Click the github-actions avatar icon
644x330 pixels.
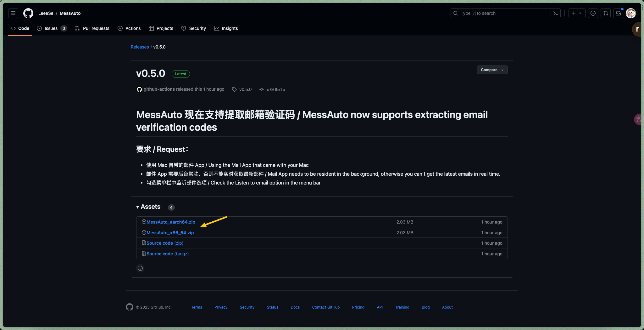(x=139, y=89)
